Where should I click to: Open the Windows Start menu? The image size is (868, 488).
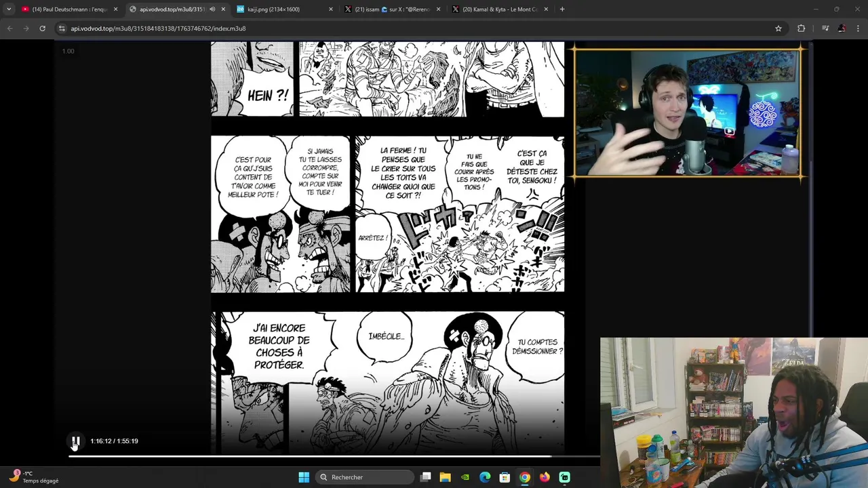click(x=304, y=477)
